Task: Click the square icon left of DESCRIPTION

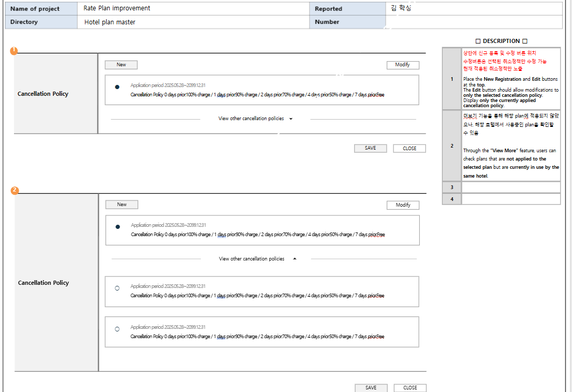Action: point(478,41)
